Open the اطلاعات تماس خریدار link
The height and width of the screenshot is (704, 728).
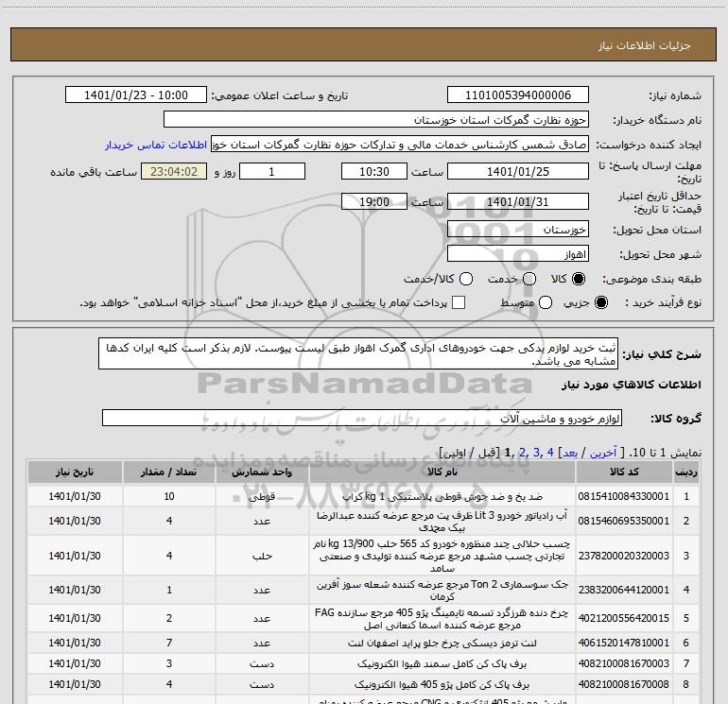[156, 145]
